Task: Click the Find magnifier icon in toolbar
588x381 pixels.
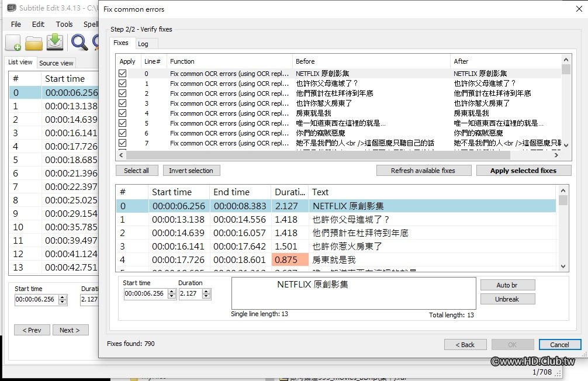Action: click(x=79, y=43)
